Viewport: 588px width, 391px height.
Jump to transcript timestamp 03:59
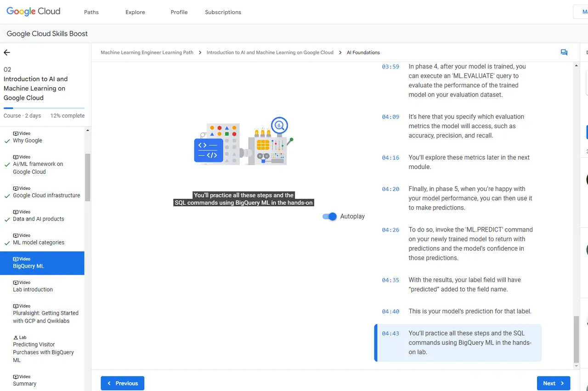pyautogui.click(x=390, y=67)
